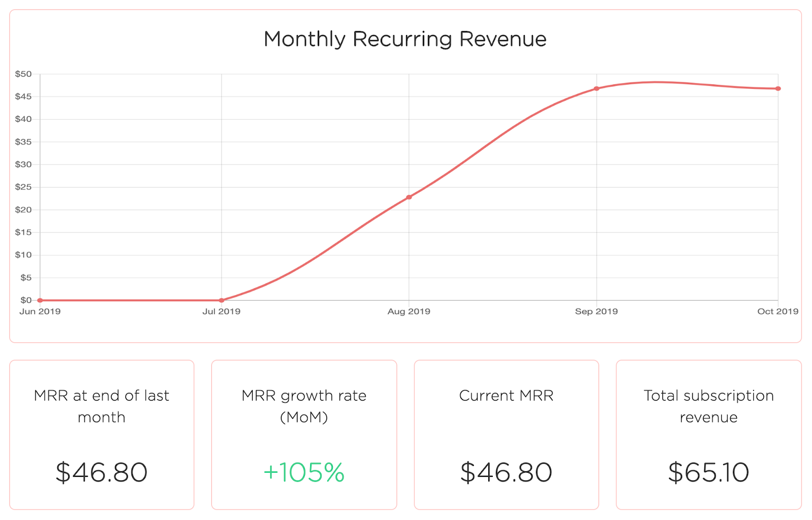Select the Sep 2019 data point
Screen dimensions: 812x520
pos(596,88)
